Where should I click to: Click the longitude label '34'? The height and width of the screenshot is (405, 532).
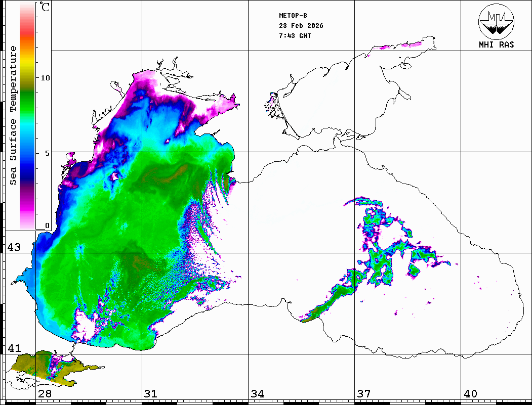point(257,394)
